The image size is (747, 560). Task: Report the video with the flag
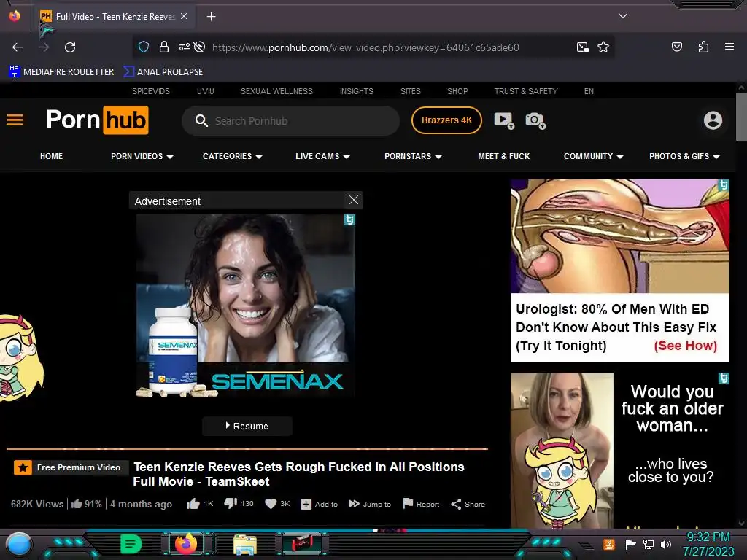(421, 504)
